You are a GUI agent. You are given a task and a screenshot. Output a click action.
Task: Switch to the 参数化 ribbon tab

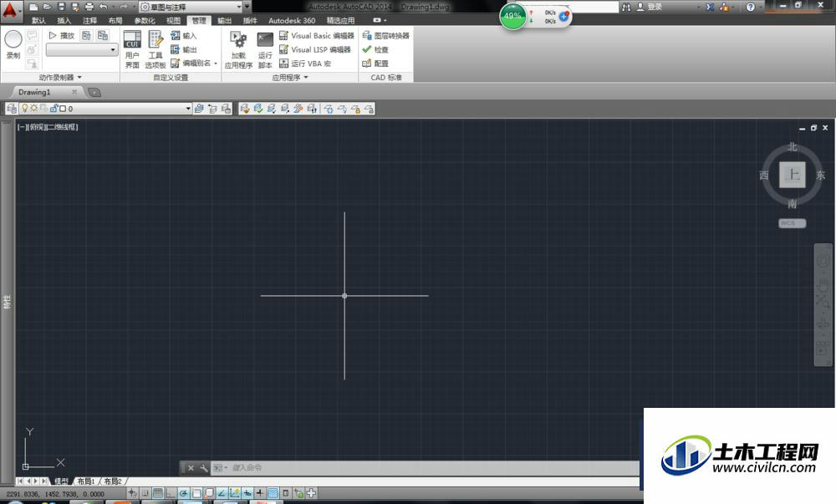click(145, 21)
